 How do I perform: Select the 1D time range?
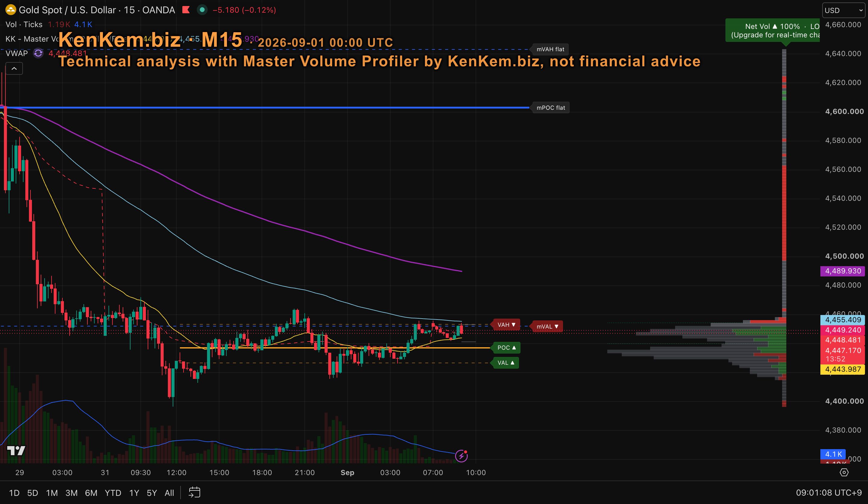(14, 493)
